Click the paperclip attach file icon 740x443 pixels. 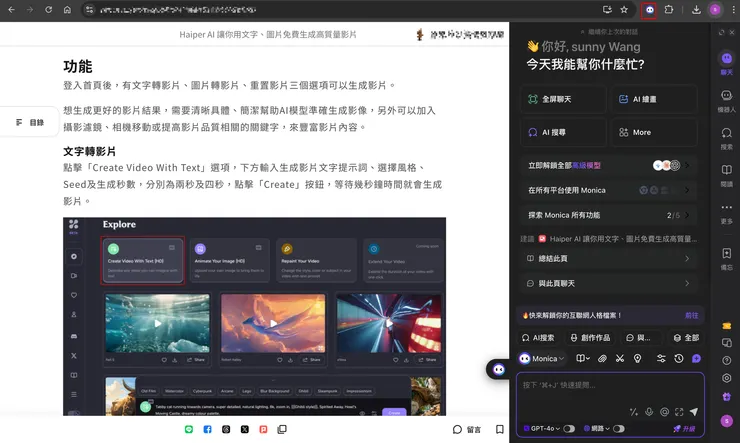click(x=602, y=359)
